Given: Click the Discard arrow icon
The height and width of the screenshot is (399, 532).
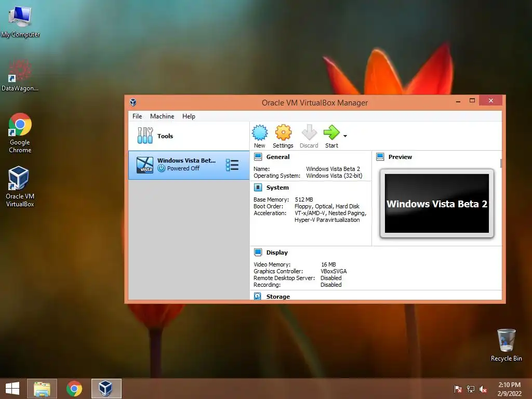Looking at the screenshot, I should coord(309,132).
